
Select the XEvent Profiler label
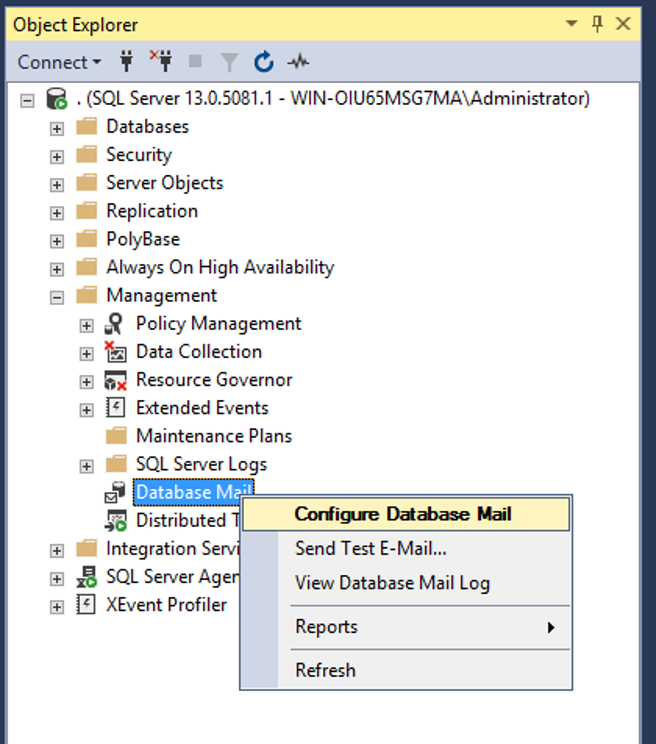166,604
